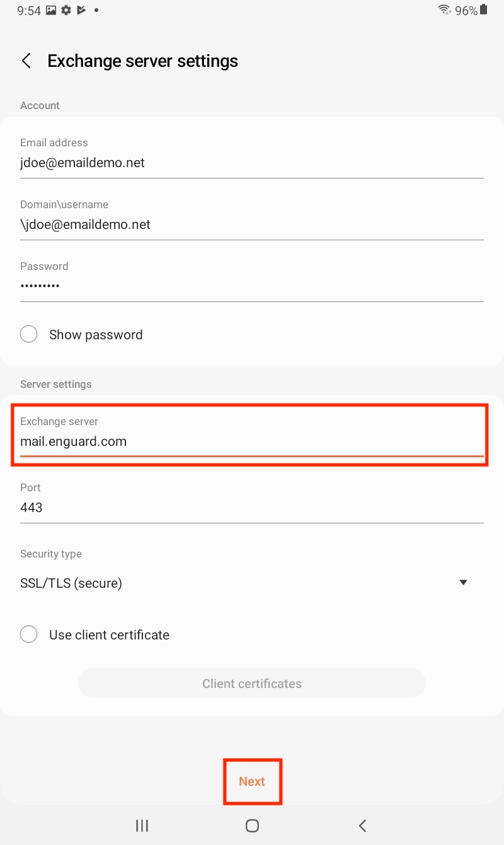
Task: Open the Security type dropdown arrow
Action: tap(464, 583)
